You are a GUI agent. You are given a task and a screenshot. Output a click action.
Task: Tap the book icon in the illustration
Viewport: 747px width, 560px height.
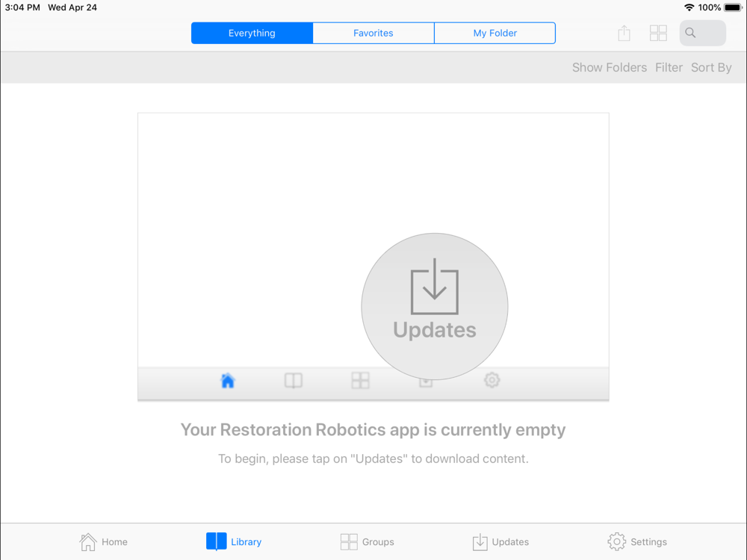[294, 381]
